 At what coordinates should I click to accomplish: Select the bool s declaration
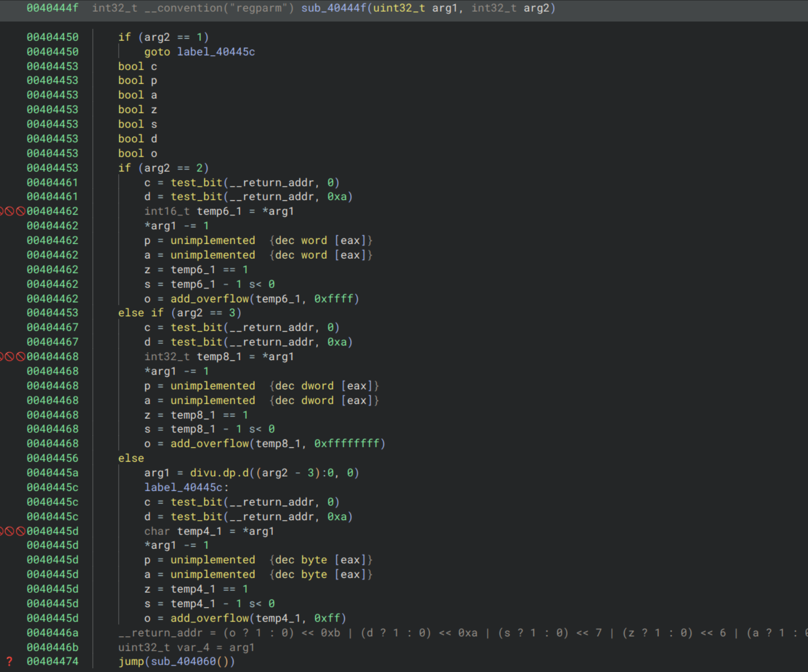click(x=138, y=124)
